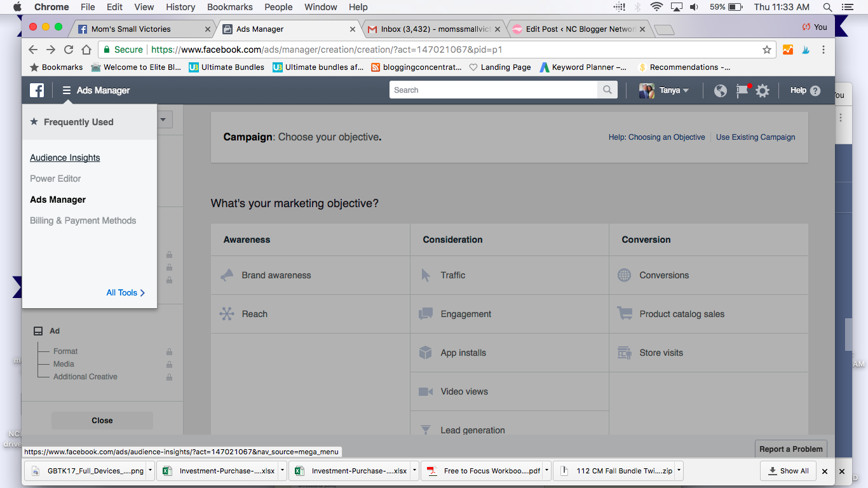Open the Ultimate Bundles bookmark

coord(227,67)
